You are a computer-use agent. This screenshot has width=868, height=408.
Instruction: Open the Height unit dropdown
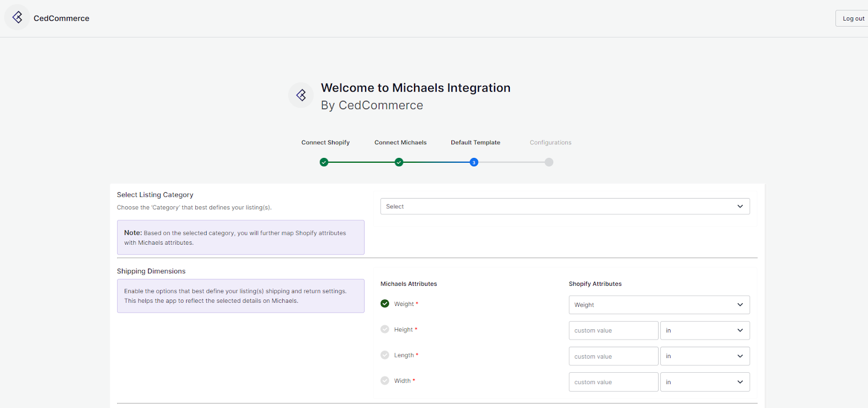(x=704, y=330)
